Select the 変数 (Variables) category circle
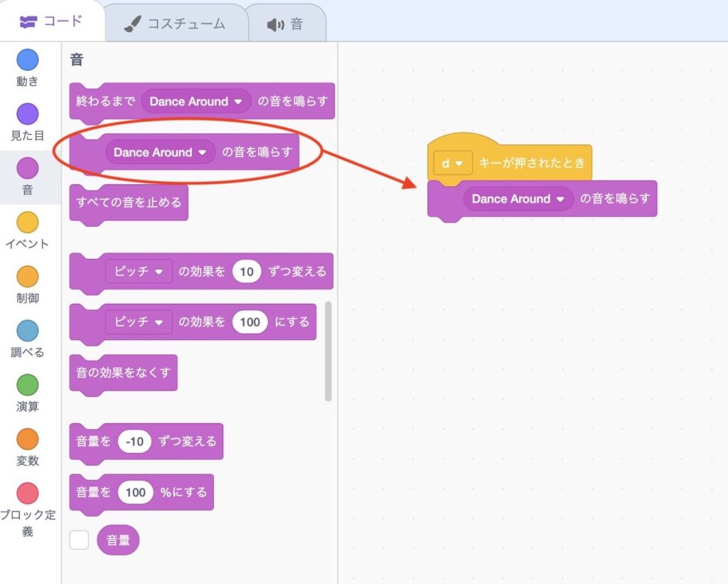Screen dimensions: 728x584 tap(28, 439)
